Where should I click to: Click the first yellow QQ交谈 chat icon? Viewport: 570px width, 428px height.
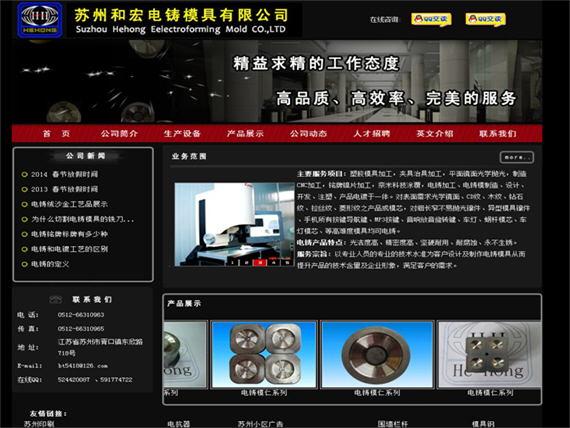click(x=431, y=19)
